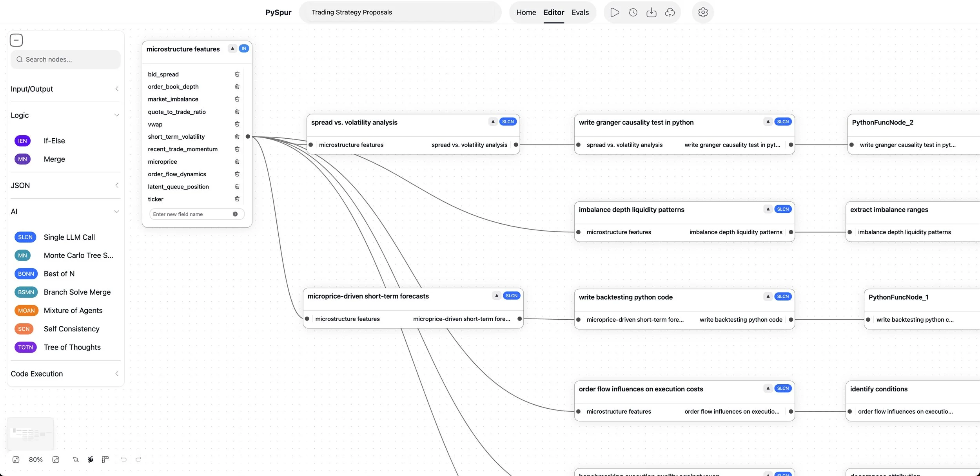Collapse the node sidebar panel
This screenshot has height=476, width=980.
coord(16,40)
